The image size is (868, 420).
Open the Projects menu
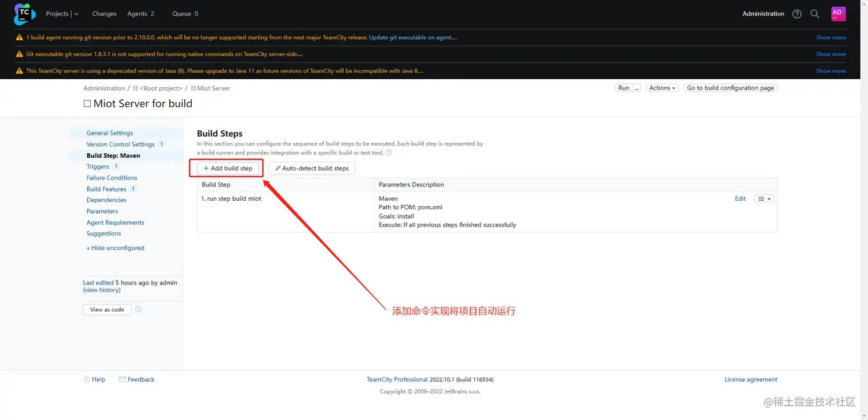[57, 14]
